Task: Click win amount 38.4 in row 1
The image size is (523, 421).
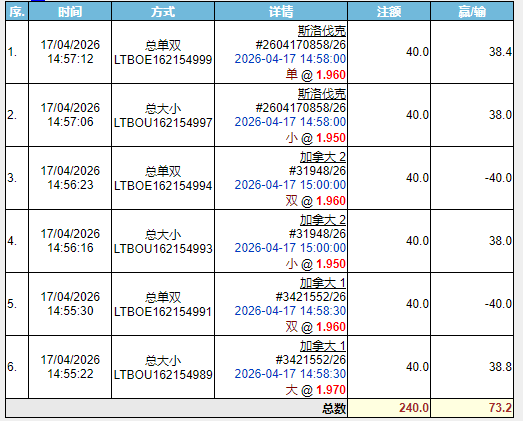Action: click(x=500, y=52)
